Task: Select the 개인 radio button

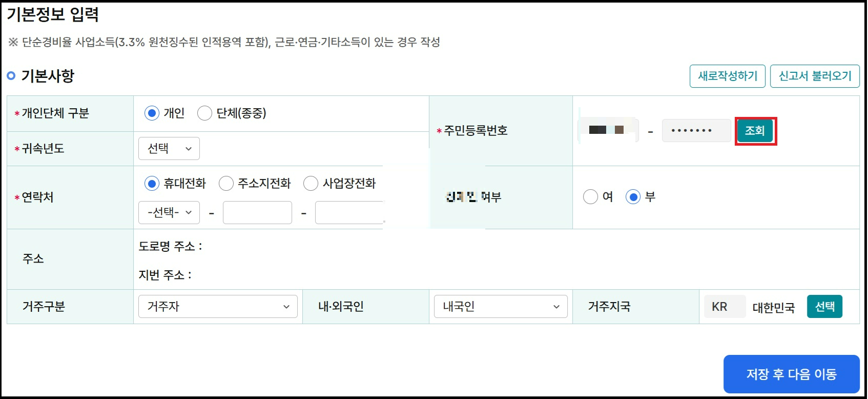Action: (151, 113)
